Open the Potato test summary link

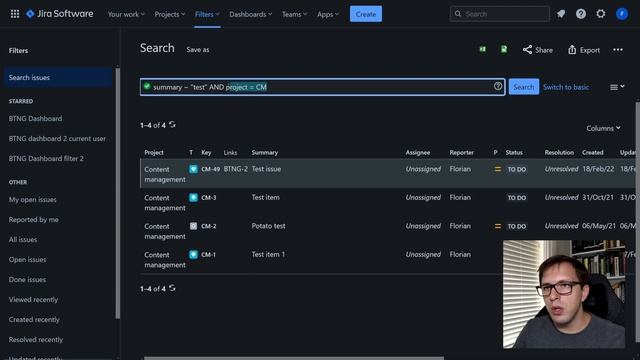(268, 226)
